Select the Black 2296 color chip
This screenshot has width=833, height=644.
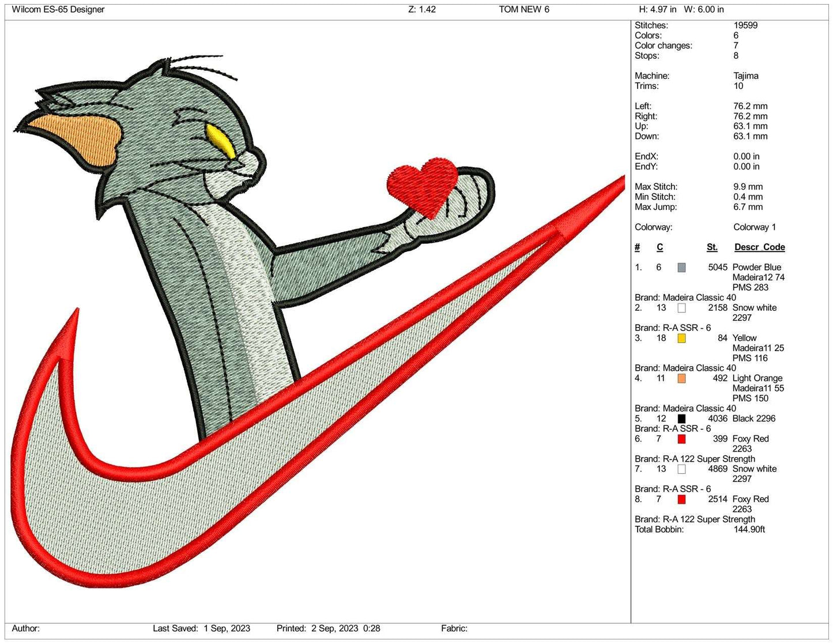coord(681,419)
